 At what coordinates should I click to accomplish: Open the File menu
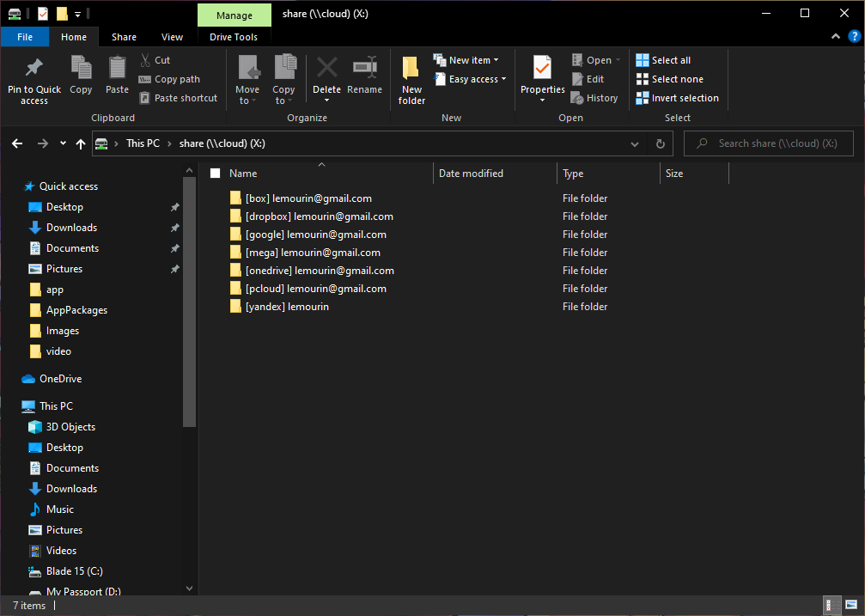tap(25, 37)
